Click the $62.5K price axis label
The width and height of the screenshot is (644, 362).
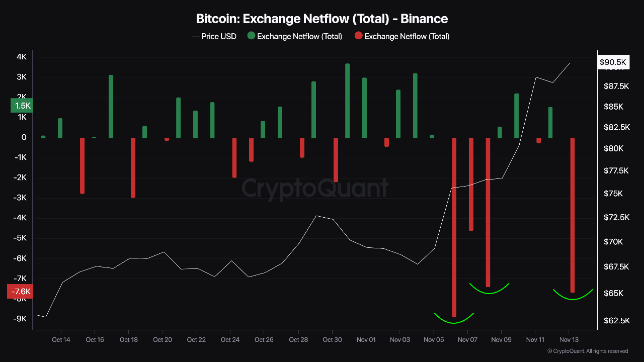[x=616, y=321]
